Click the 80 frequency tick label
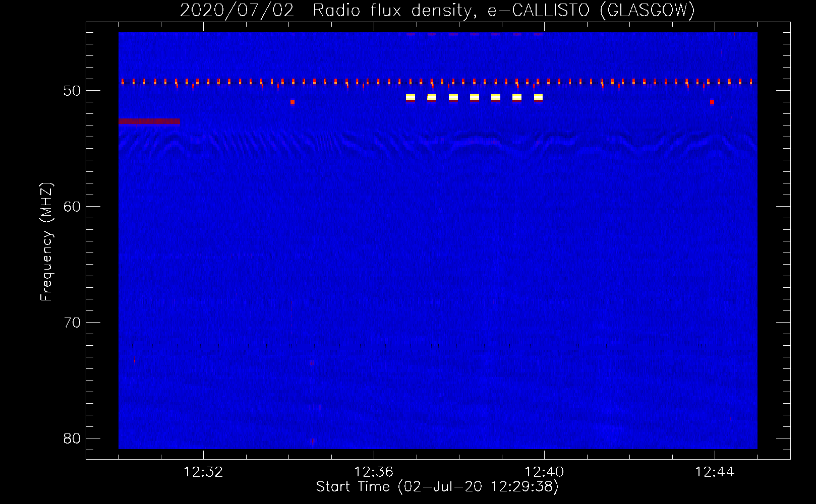This screenshot has height=504, width=816. [72, 438]
